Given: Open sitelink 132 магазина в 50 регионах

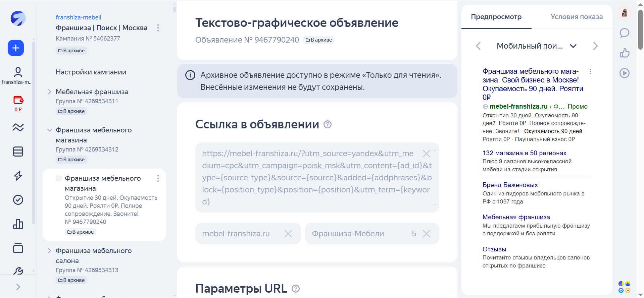Looking at the screenshot, I should 524,153.
